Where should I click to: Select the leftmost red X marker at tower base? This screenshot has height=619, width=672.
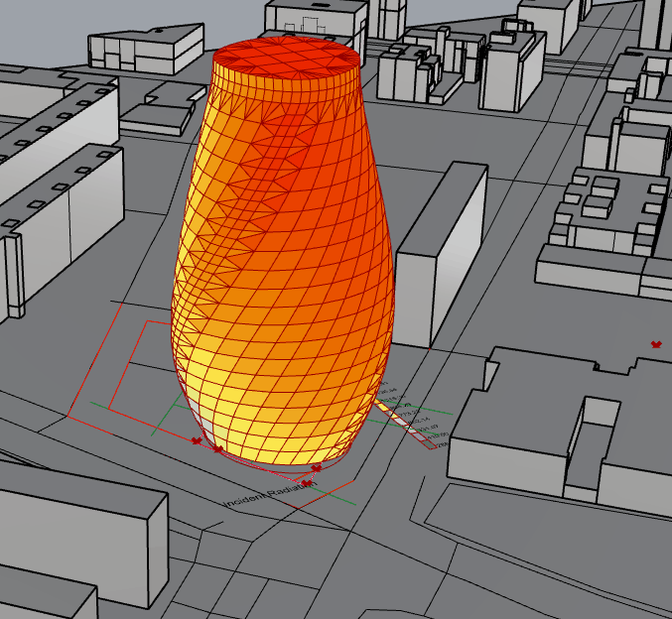[197, 439]
